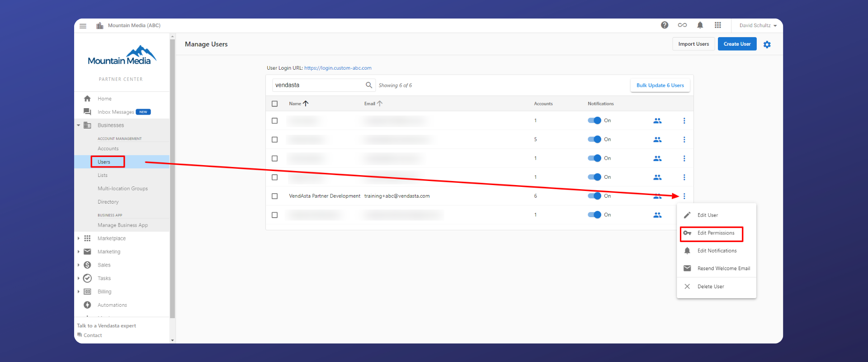The height and width of the screenshot is (362, 868).
Task: Click the Home house icon
Action: 87,99
